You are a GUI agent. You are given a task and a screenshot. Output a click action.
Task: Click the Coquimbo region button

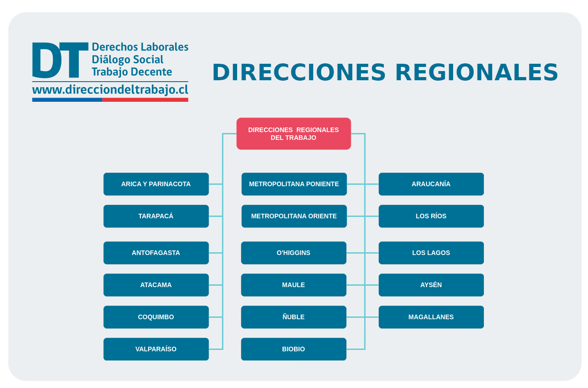[x=156, y=317]
